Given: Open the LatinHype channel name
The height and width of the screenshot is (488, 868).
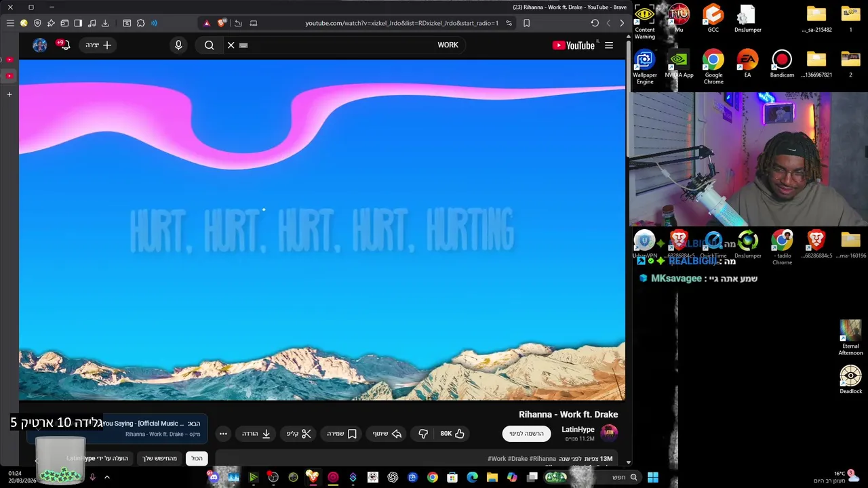Looking at the screenshot, I should [578, 430].
